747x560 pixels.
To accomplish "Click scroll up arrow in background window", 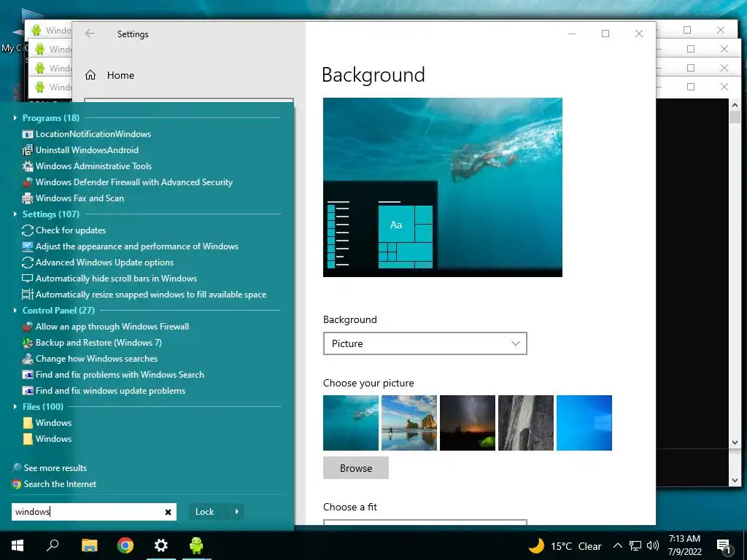I will coord(735,105).
